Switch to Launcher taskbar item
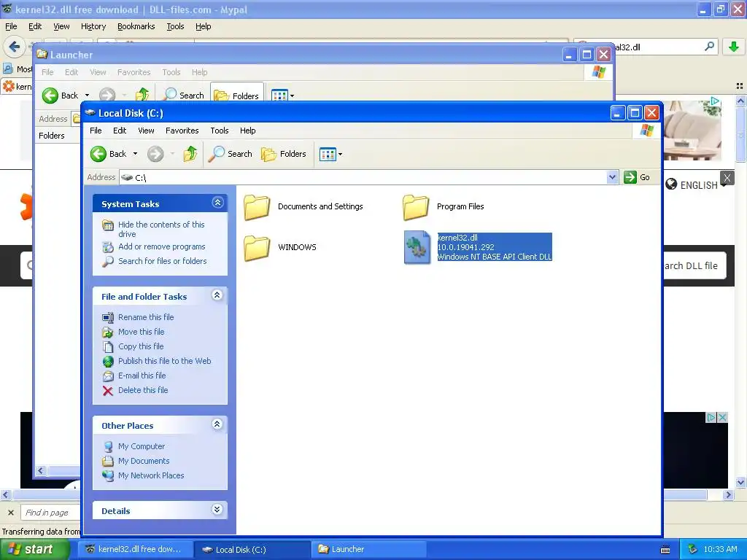The width and height of the screenshot is (747, 560). coord(368,549)
